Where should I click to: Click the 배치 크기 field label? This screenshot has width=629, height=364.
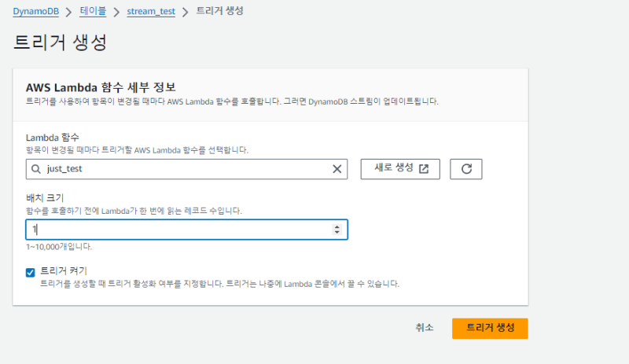click(45, 200)
